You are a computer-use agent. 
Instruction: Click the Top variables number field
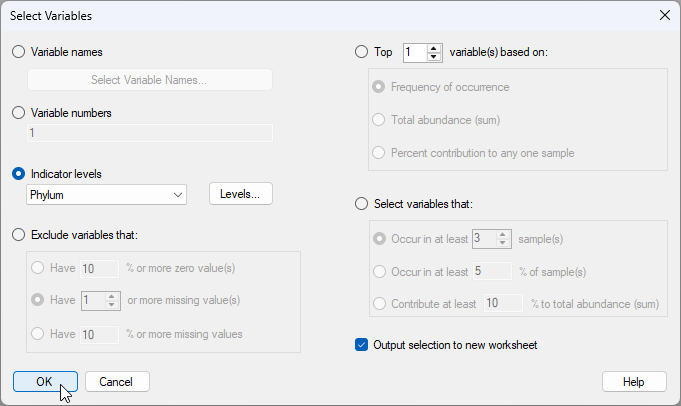[x=414, y=52]
